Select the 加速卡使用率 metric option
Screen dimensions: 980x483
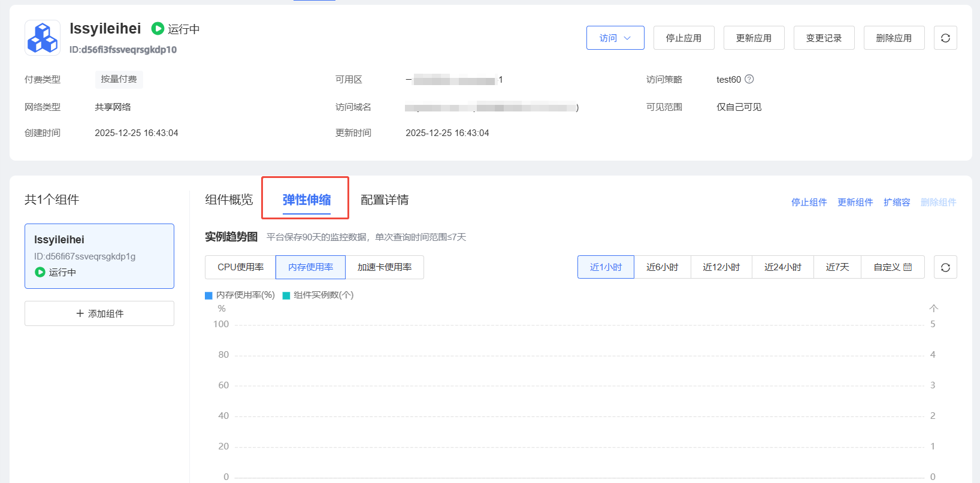pyautogui.click(x=385, y=267)
